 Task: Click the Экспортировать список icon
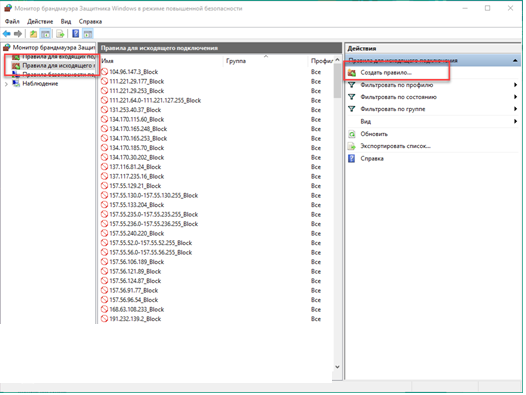pos(352,146)
